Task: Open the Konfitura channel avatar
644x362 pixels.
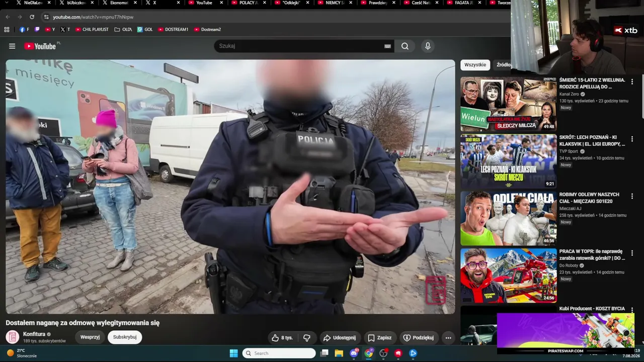Action: pos(13,337)
